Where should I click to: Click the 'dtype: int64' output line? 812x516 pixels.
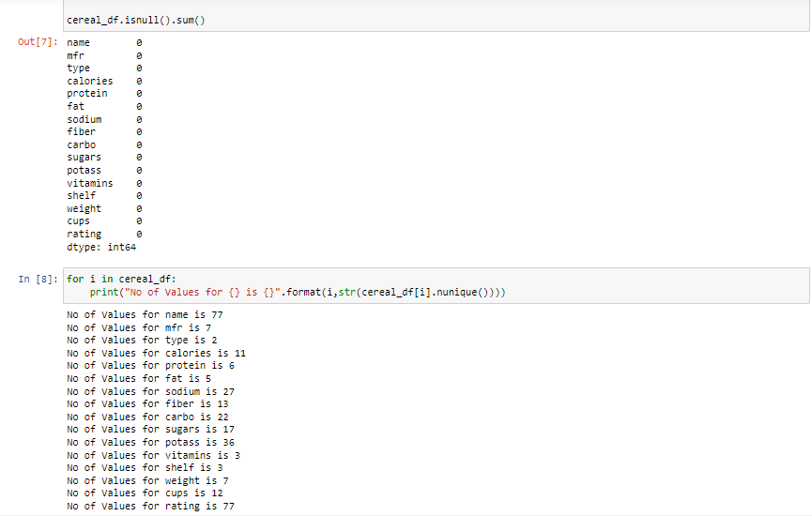click(99, 247)
